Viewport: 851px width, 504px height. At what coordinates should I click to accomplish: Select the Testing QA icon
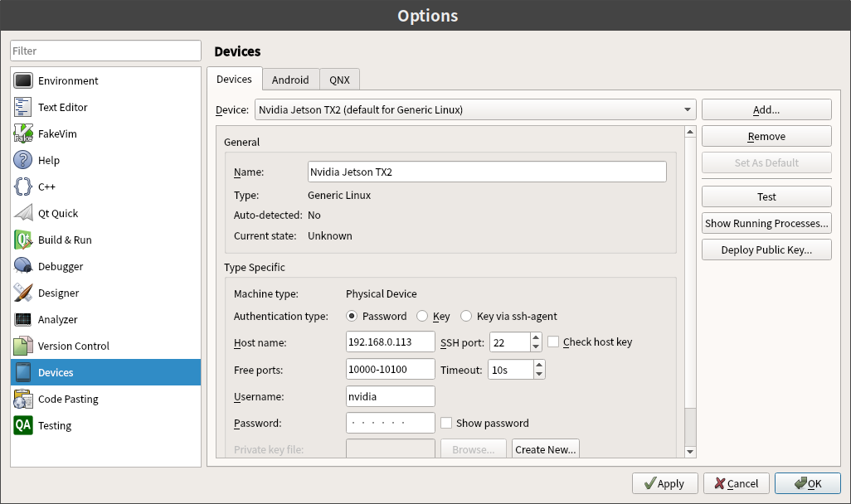pyautogui.click(x=23, y=425)
